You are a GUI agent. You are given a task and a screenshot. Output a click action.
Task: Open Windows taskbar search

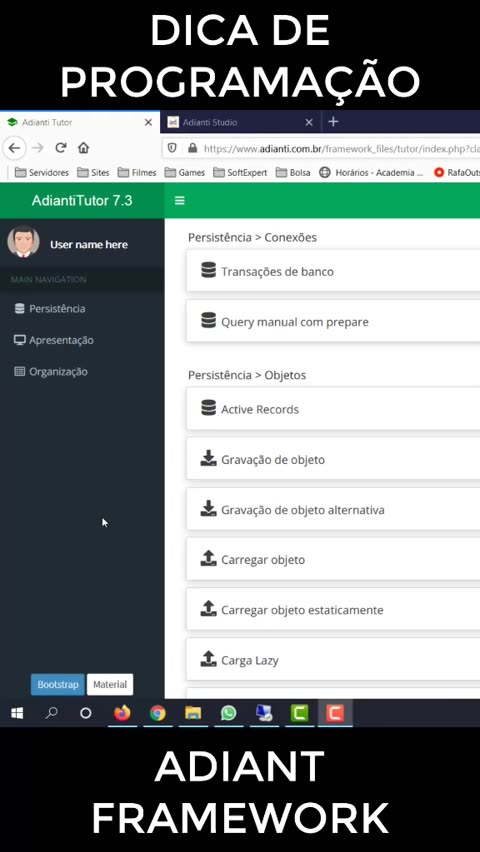click(x=52, y=713)
